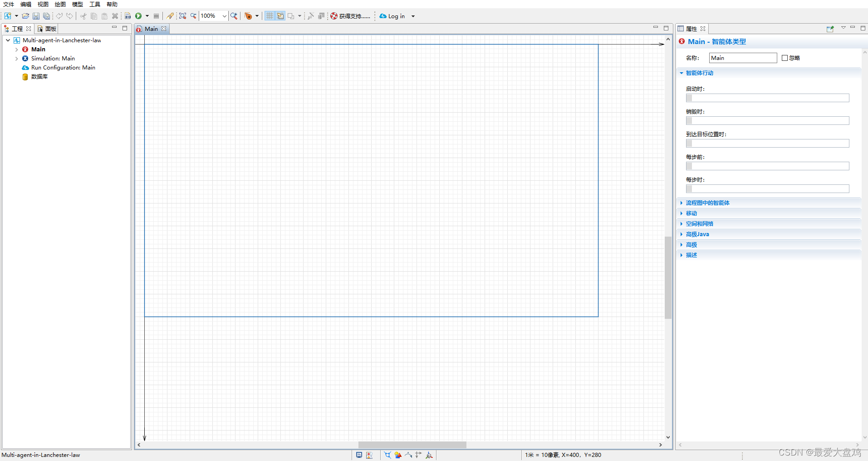Click the network node icon in status bar

tap(387, 455)
